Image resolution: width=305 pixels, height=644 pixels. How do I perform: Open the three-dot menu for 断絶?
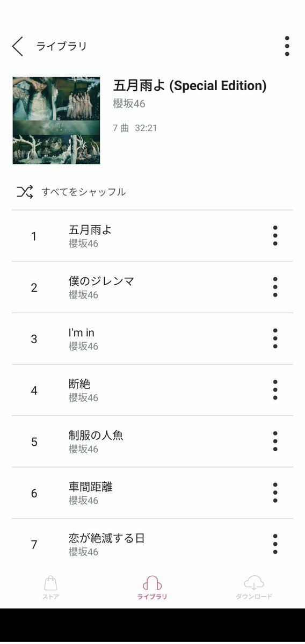click(275, 390)
